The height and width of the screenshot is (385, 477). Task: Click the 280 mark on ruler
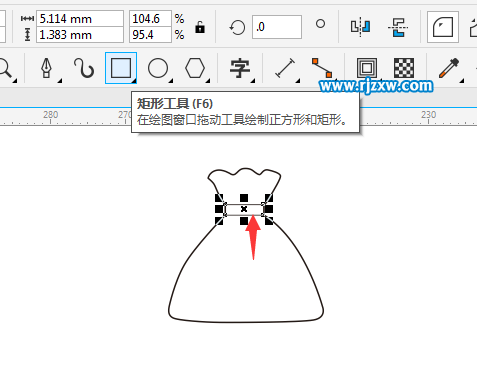coord(50,115)
